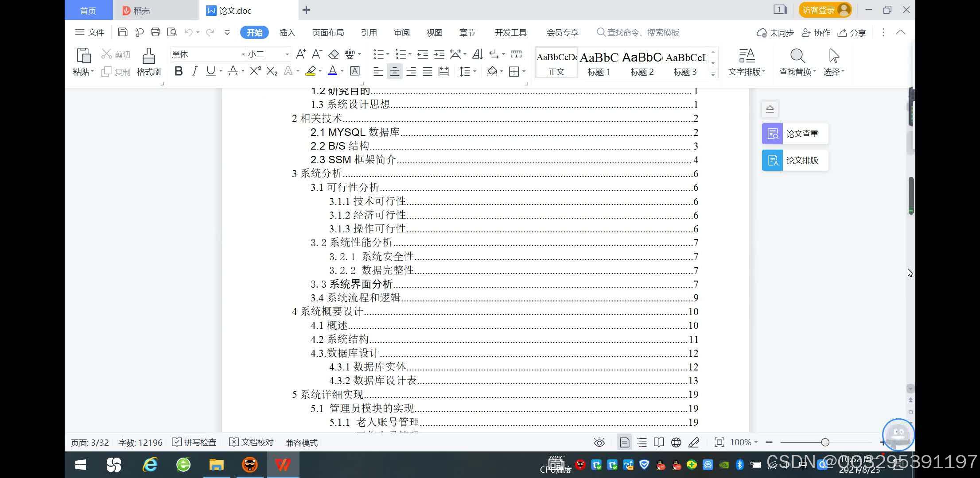The width and height of the screenshot is (980, 478).
Task: Click the Select (选择) cursor tool
Action: [x=834, y=62]
